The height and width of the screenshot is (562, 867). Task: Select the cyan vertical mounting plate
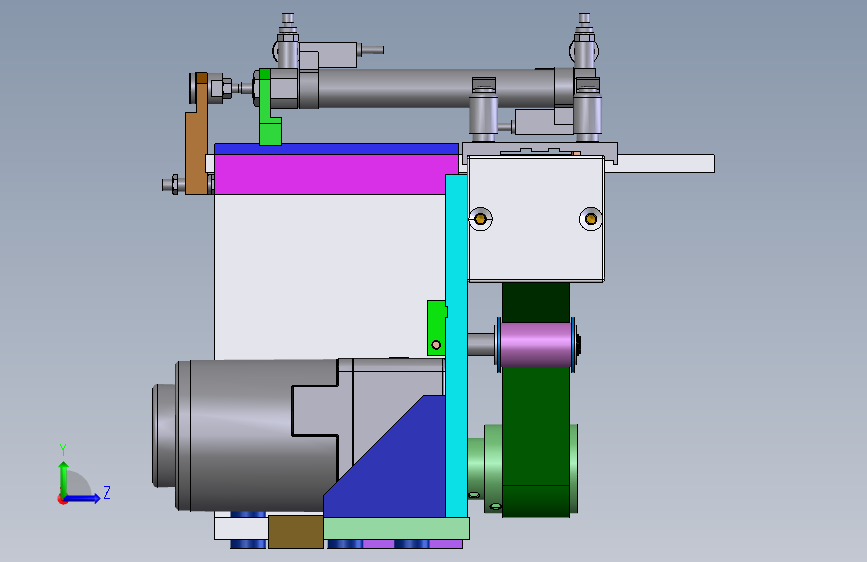click(456, 346)
